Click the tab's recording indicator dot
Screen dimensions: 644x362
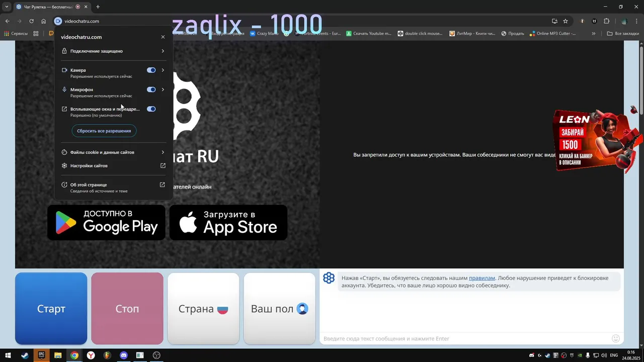(x=78, y=7)
